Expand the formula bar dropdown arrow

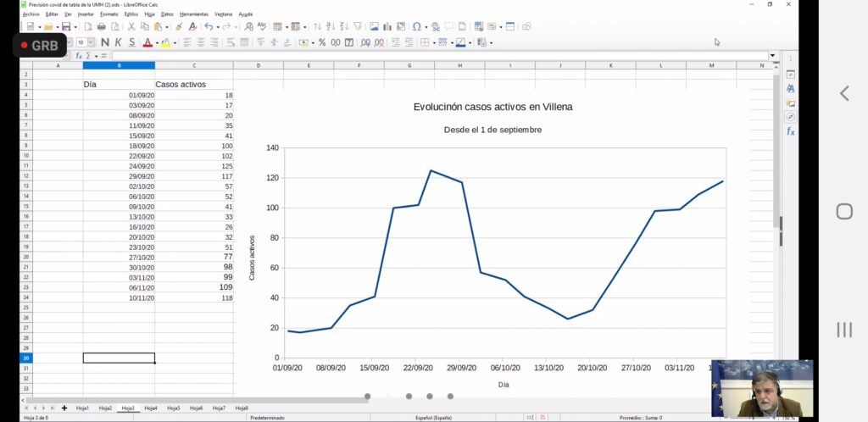(772, 56)
